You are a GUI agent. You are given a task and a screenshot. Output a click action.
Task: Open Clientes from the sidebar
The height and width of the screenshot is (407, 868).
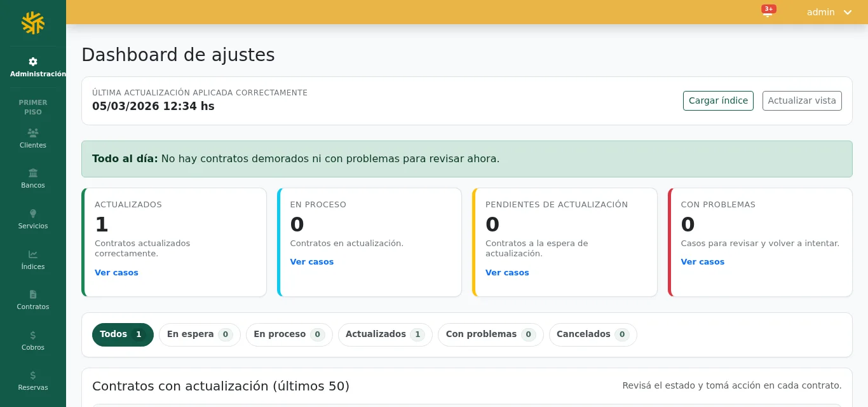pos(33,138)
